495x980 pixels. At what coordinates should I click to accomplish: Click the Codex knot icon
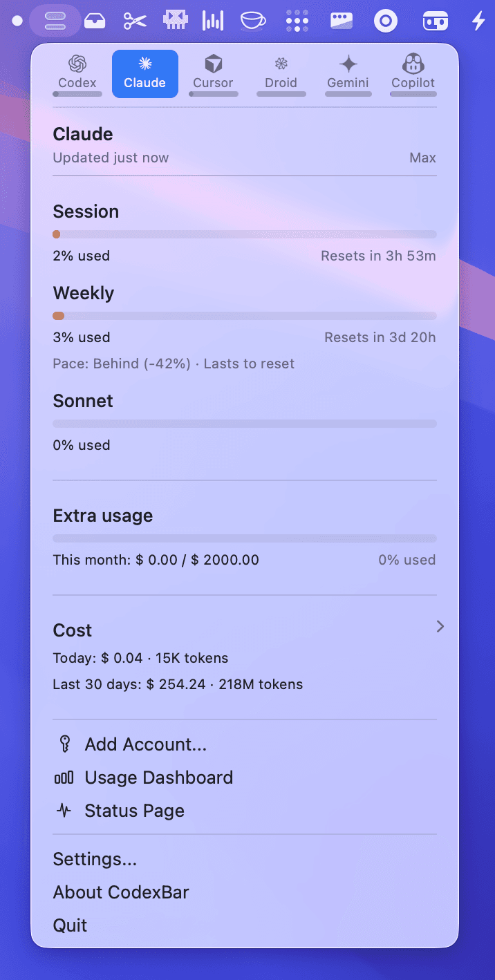coord(77,63)
